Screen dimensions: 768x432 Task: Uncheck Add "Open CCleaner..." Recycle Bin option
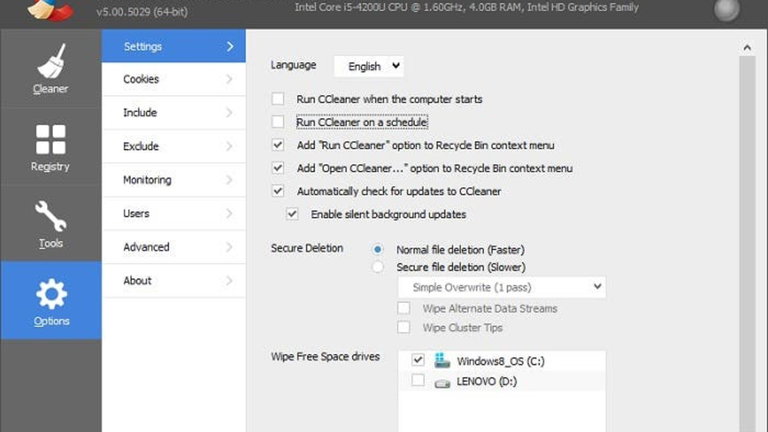[278, 168]
